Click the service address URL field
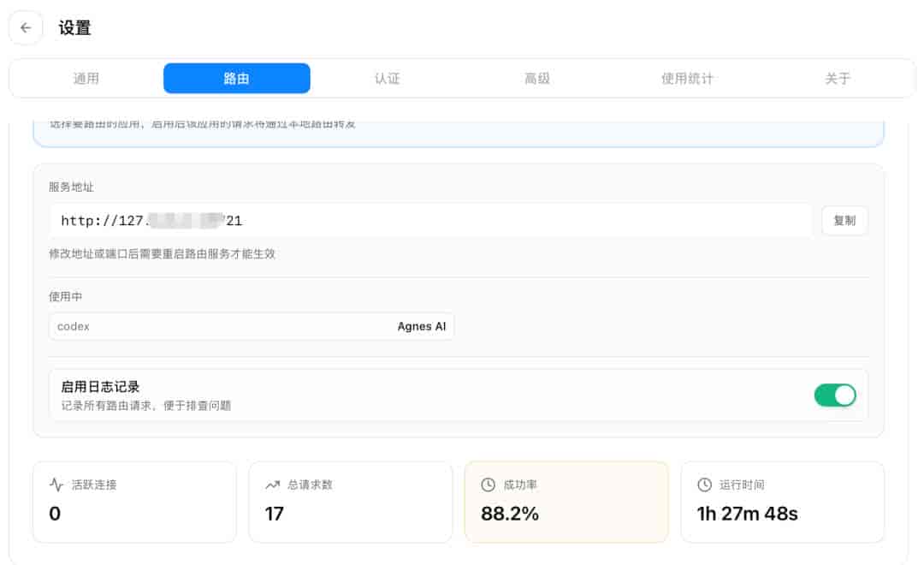This screenshot has width=924, height=565. click(x=430, y=221)
